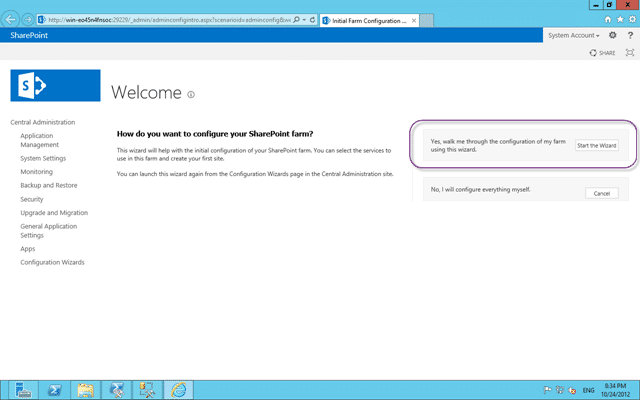Expand the System Account menu
Image resolution: width=640 pixels, height=400 pixels.
tap(573, 36)
